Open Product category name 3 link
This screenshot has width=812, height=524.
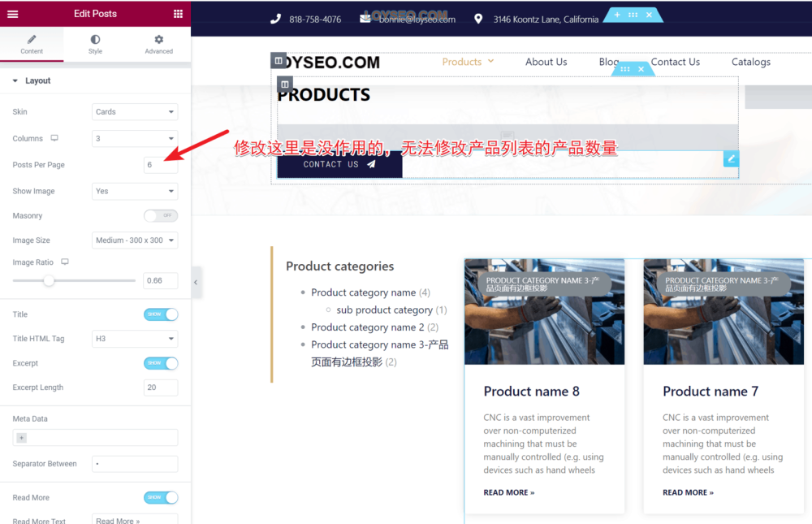(x=379, y=353)
